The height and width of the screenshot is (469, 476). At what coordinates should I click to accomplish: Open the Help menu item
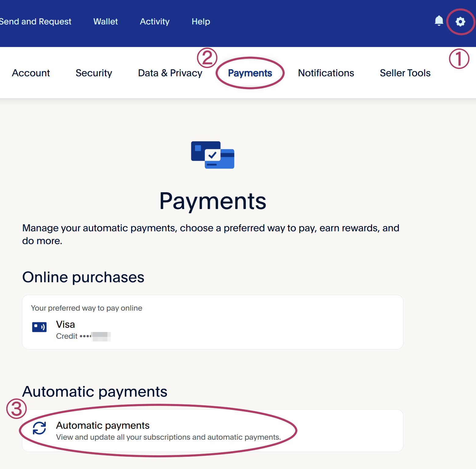pyautogui.click(x=201, y=21)
